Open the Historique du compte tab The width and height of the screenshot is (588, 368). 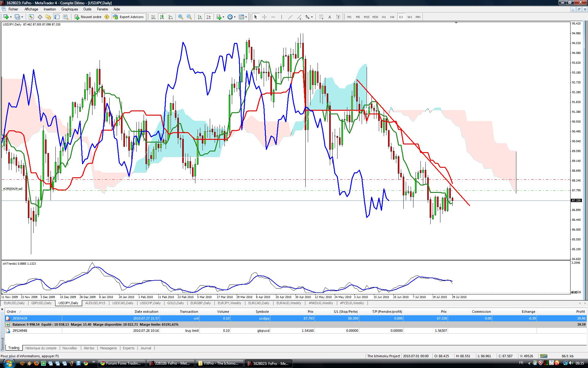[41, 348]
